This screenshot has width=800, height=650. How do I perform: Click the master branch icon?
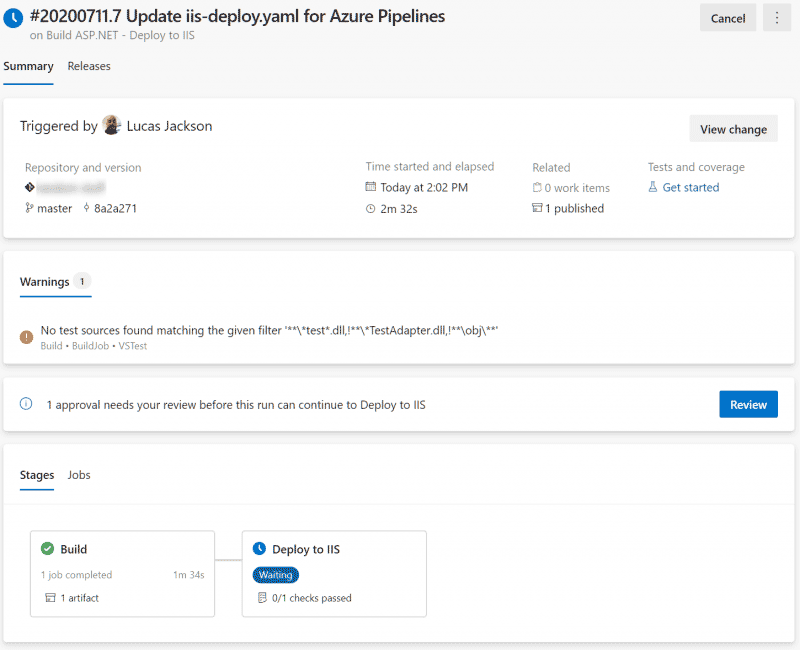coord(29,208)
